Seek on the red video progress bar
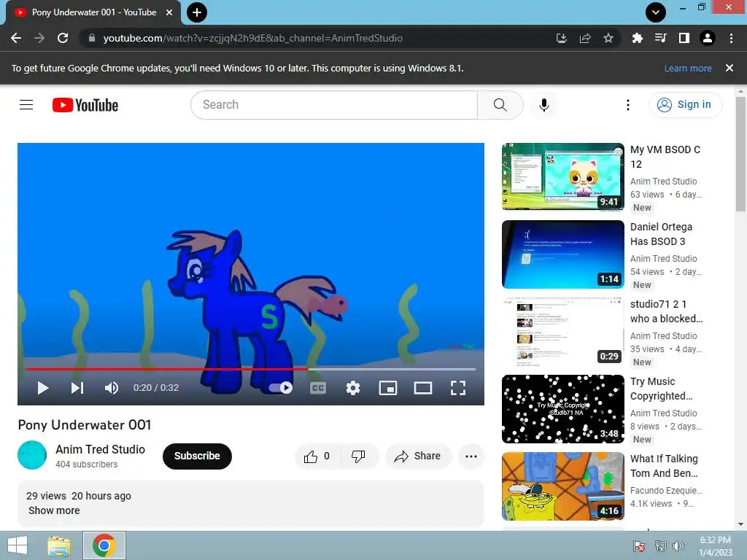The height and width of the screenshot is (560, 747). coord(251,369)
